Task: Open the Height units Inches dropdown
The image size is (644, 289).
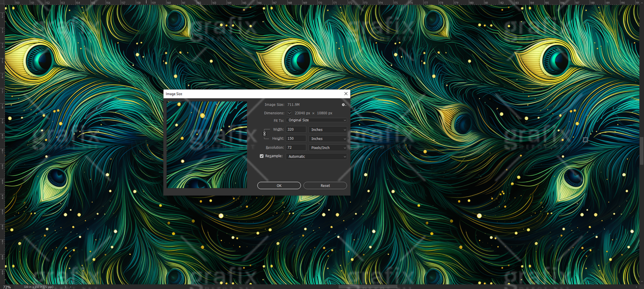Action: (328, 138)
